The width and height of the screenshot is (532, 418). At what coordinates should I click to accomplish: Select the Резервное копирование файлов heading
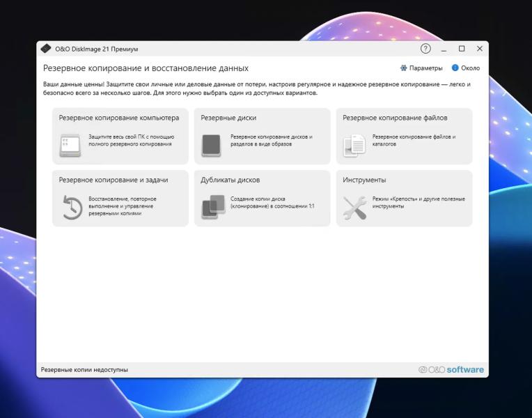[x=395, y=118]
